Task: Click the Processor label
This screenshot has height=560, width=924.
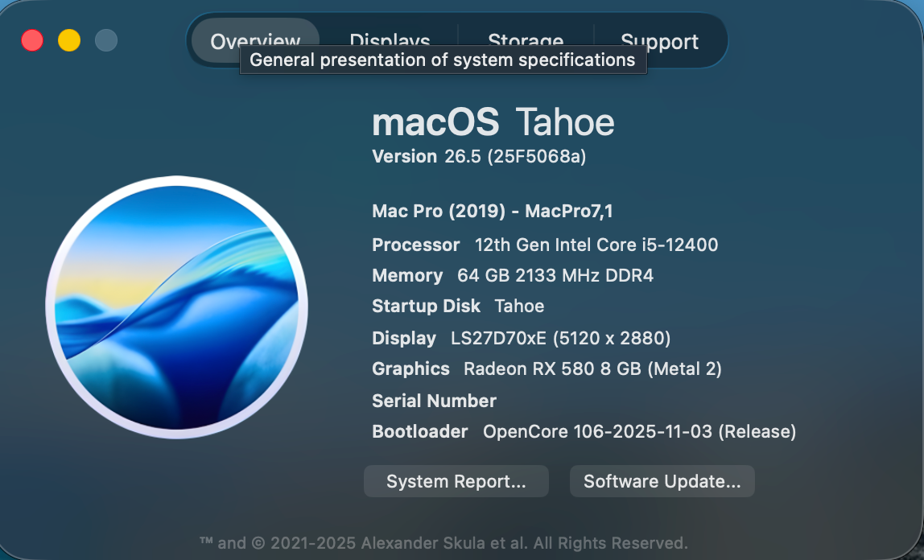Action: tap(415, 245)
